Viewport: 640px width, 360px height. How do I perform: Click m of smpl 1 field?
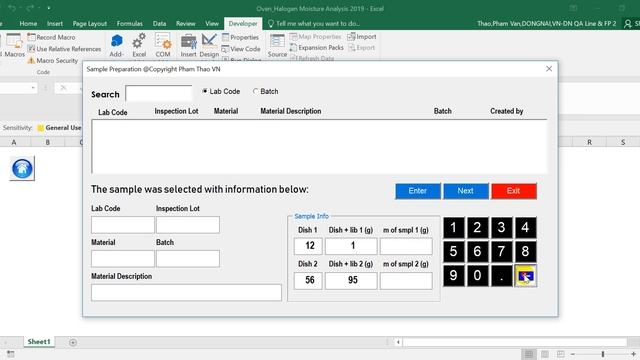coord(406,246)
